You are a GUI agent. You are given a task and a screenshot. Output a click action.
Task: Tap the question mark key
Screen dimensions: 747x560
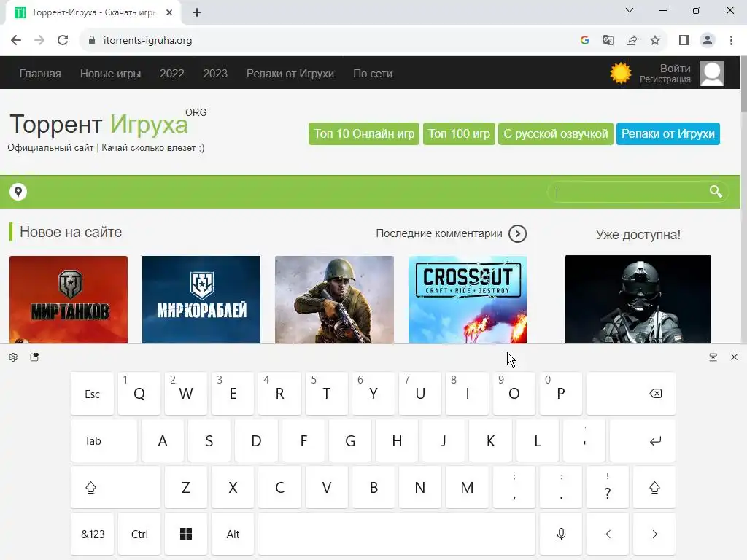tap(608, 488)
